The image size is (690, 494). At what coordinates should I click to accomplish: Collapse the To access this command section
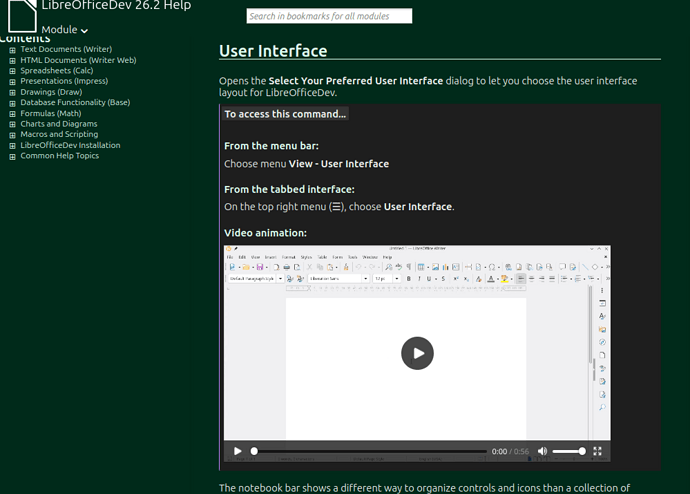[x=285, y=114]
